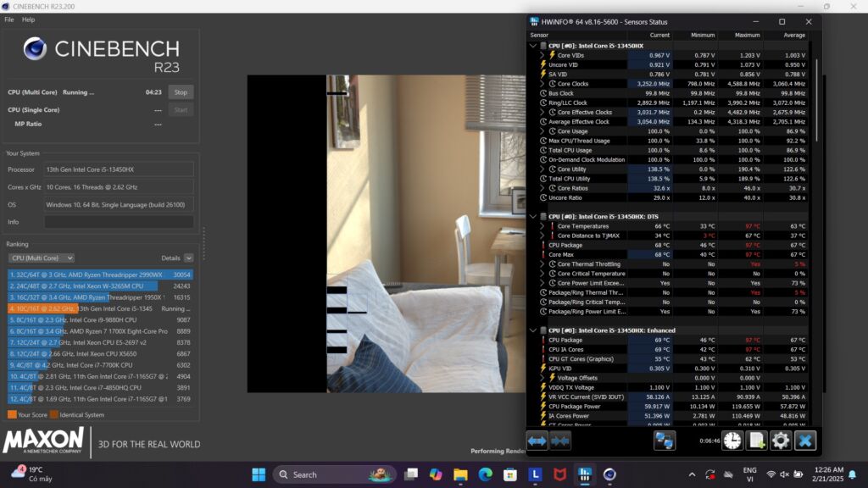Click the Start button for CPU Single Core
Screen dimensions: 868x488
(x=181, y=109)
